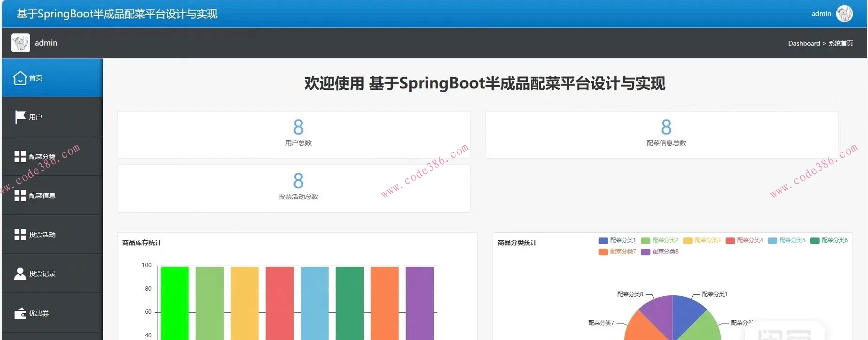Click the grid icon beside 配菜信息
The height and width of the screenshot is (340, 868).
[20, 196]
